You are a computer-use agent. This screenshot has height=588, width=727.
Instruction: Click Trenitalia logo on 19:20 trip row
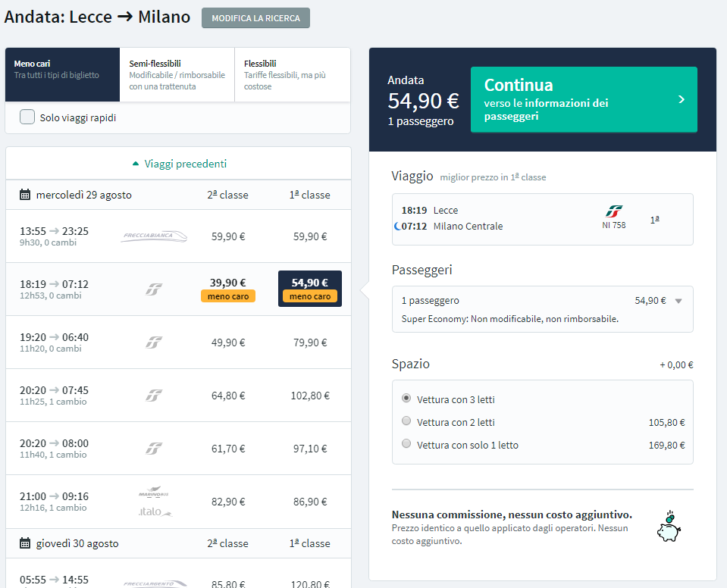pyautogui.click(x=154, y=342)
